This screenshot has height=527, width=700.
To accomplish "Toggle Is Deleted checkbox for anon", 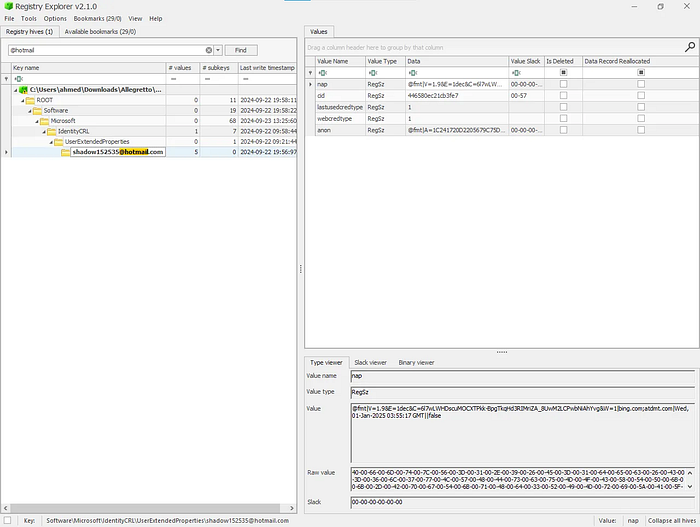I will (x=563, y=130).
